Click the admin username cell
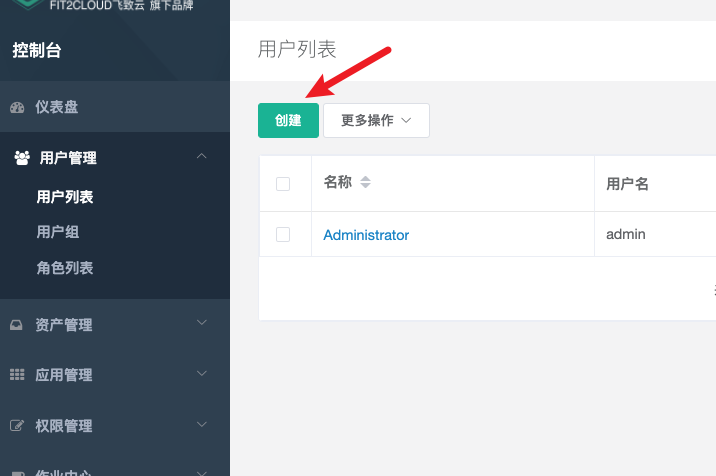The image size is (716, 476). [x=626, y=234]
